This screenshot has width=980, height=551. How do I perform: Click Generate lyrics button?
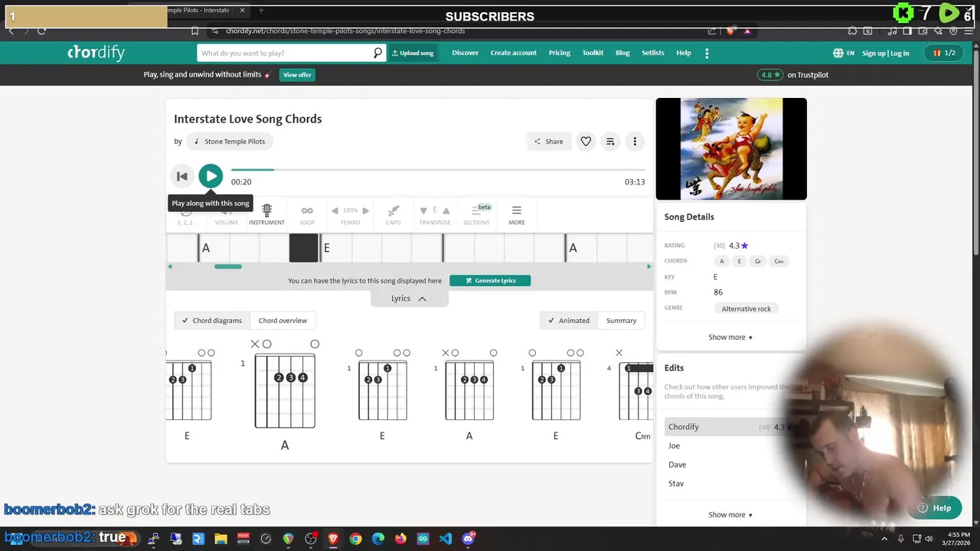pyautogui.click(x=490, y=280)
